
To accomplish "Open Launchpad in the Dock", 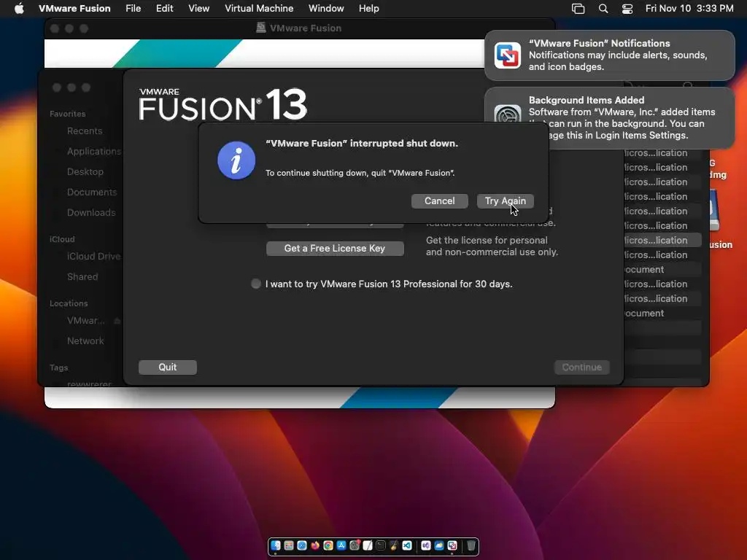I will (289, 545).
